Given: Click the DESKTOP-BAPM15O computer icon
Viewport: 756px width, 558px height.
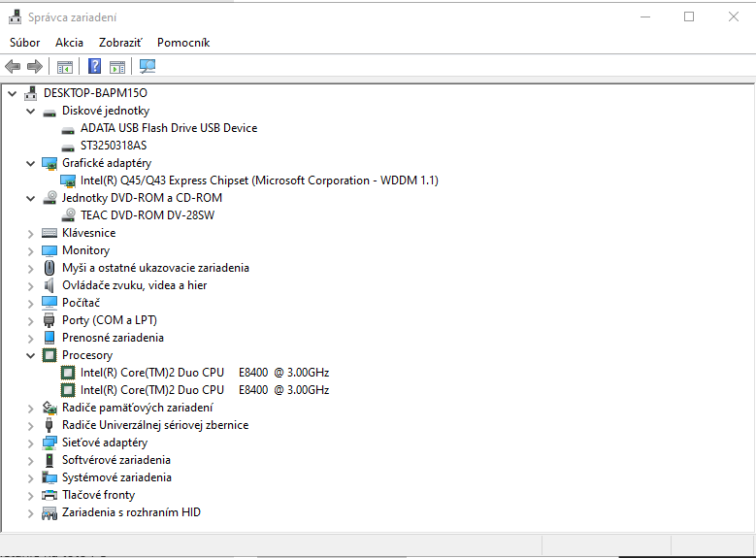Looking at the screenshot, I should click(x=31, y=93).
